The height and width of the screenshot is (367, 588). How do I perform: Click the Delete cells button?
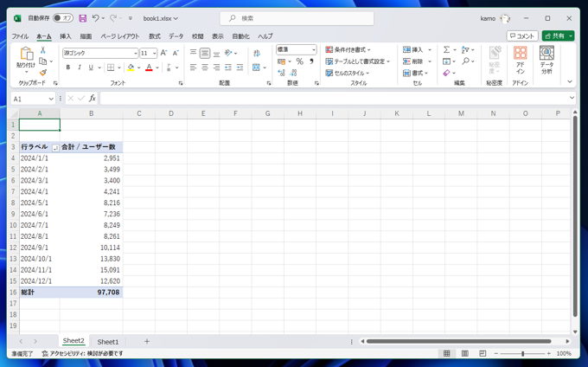click(413, 61)
